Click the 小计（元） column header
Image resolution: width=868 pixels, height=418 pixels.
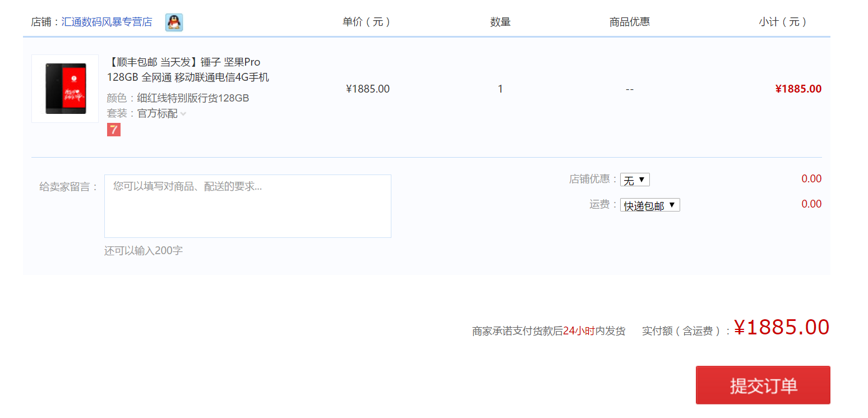coord(783,22)
